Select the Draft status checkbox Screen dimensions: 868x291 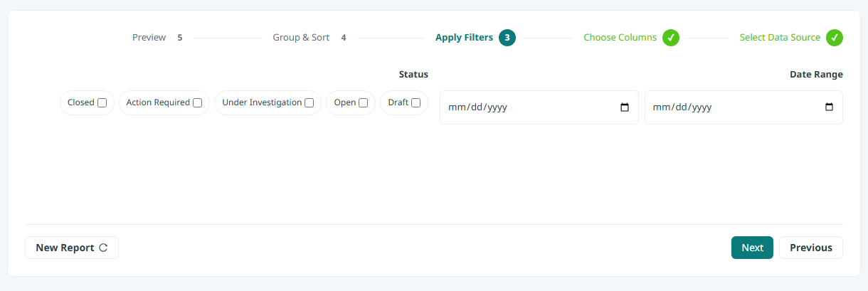coord(416,102)
